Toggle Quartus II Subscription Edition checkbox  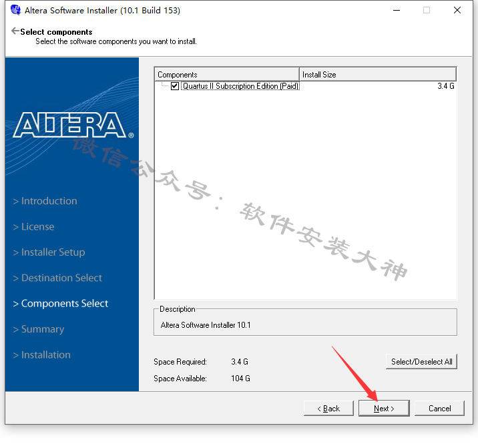[175, 86]
